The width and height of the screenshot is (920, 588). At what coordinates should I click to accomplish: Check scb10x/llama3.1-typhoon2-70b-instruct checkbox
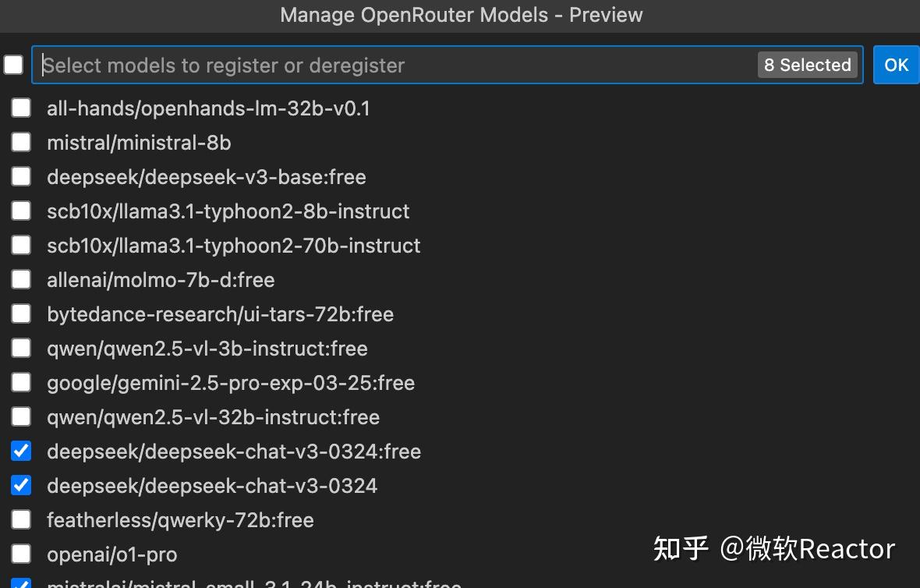click(x=21, y=246)
